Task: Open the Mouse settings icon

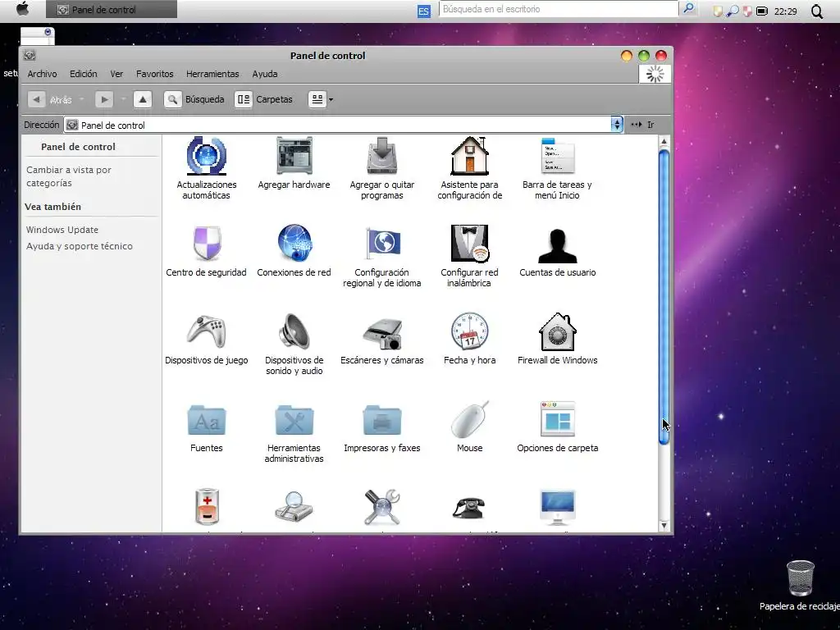Action: click(x=469, y=420)
